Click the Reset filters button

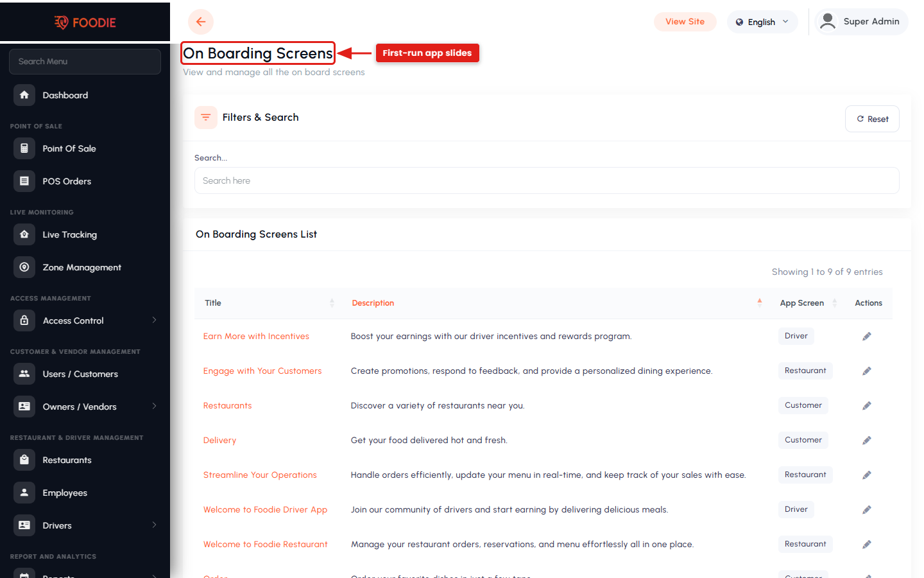[872, 119]
